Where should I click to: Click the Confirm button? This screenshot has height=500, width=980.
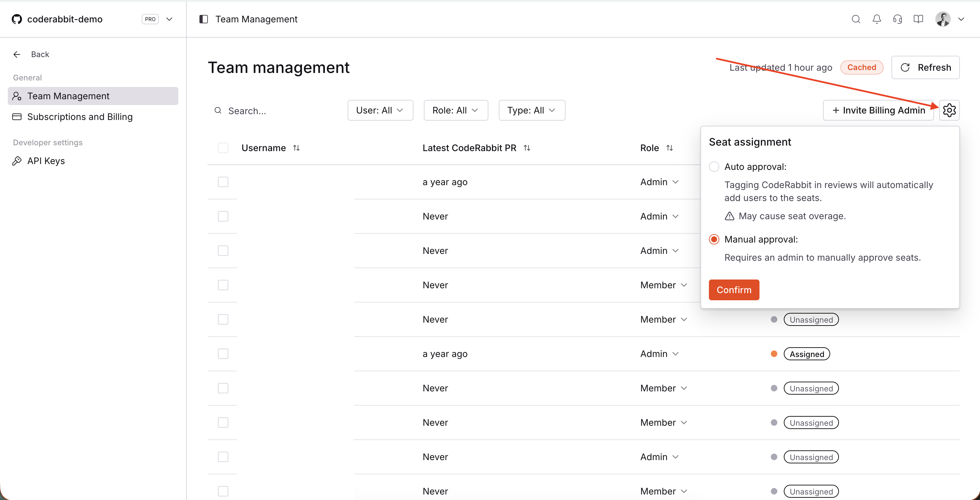[734, 290]
